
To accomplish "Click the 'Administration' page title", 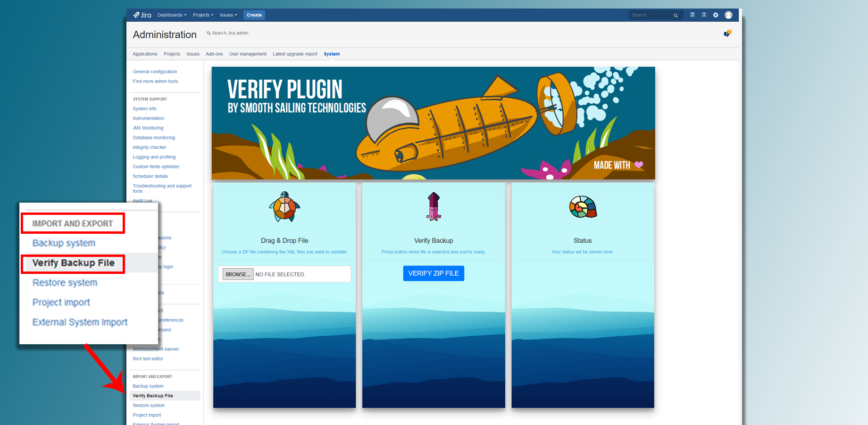I will tap(165, 34).
